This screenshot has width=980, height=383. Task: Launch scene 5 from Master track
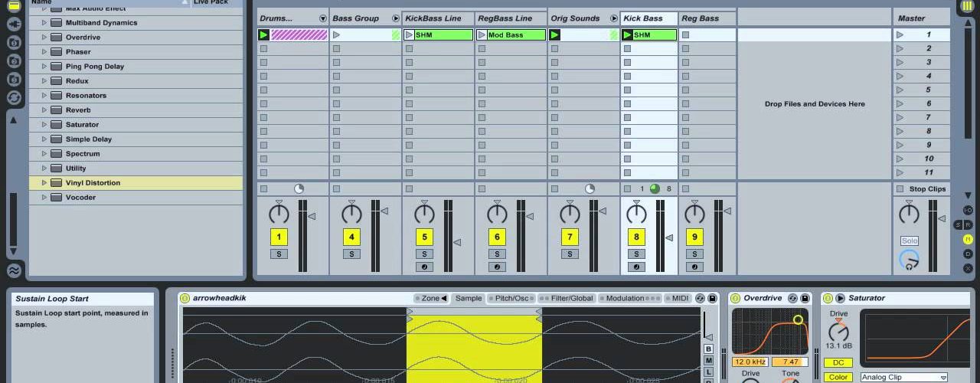(900, 90)
